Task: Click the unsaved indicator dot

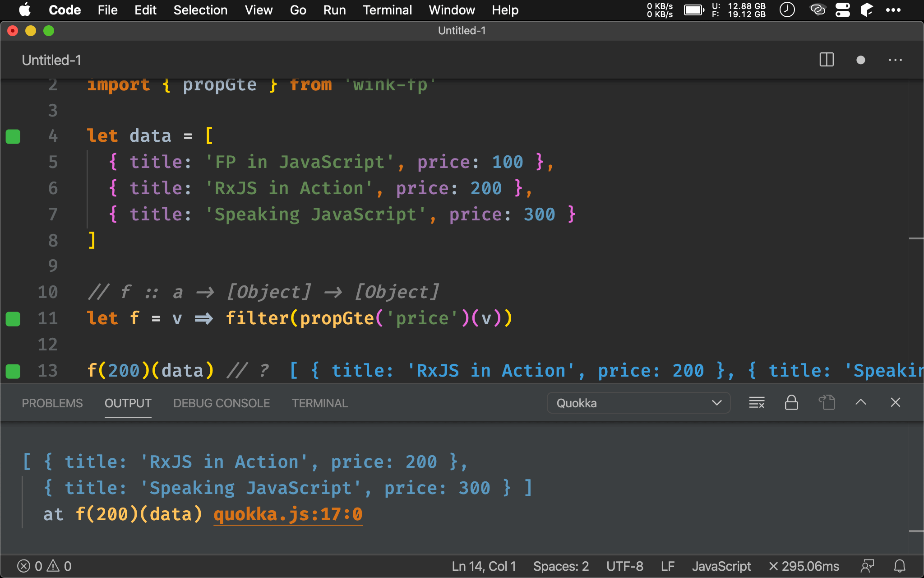Action: (861, 59)
